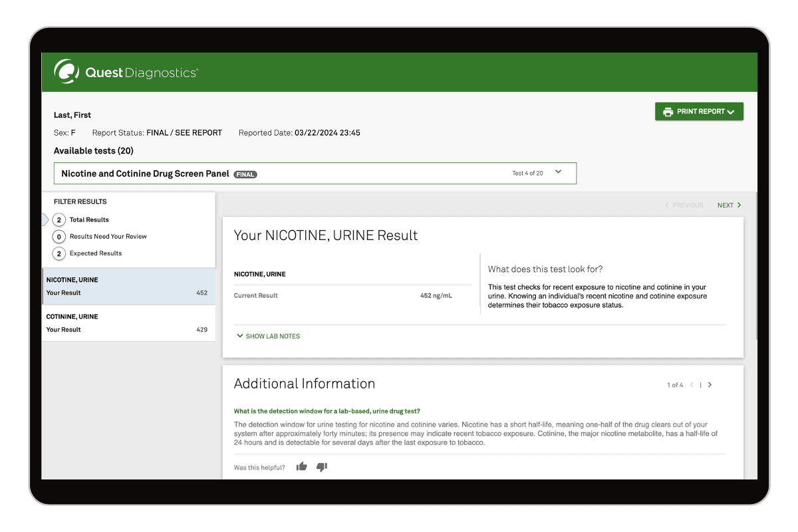Click the 452 ng/mL current result value
This screenshot has height=532, width=798.
(436, 295)
